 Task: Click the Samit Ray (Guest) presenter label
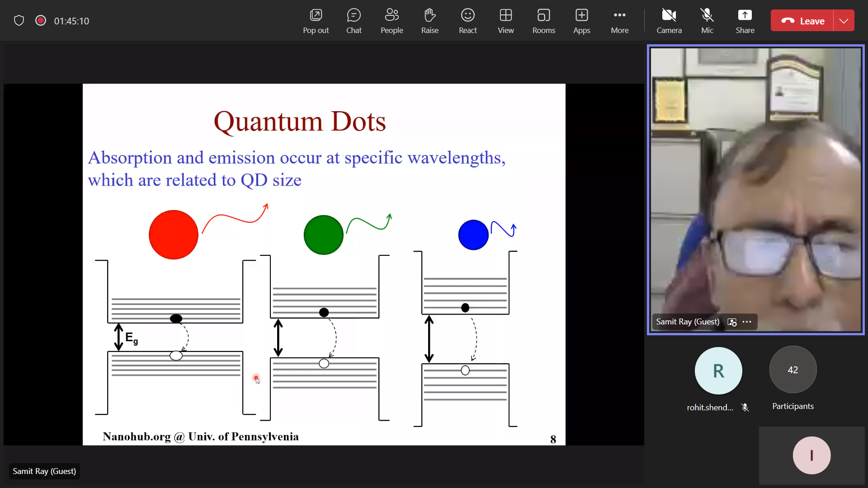tap(44, 471)
